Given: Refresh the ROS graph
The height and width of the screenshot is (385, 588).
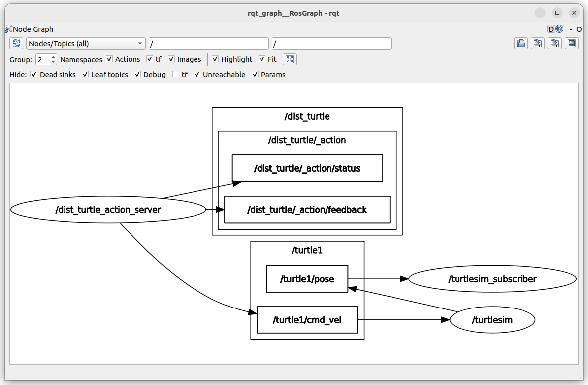Looking at the screenshot, I should (16, 44).
